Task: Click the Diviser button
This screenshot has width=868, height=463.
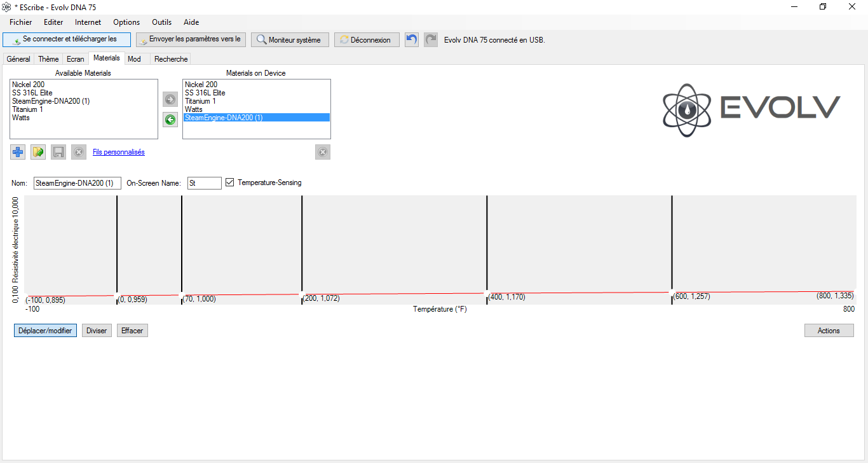Action: tap(97, 331)
